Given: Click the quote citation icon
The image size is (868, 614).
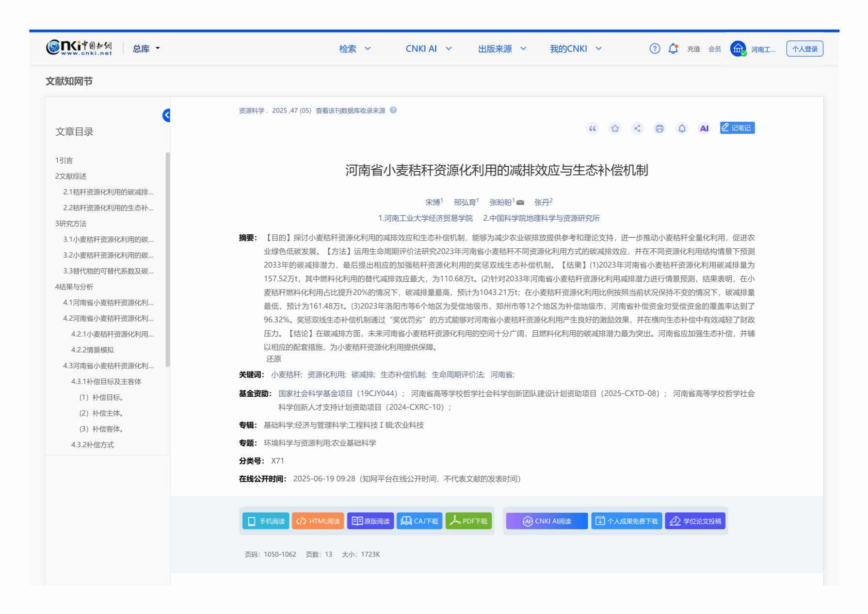Looking at the screenshot, I should [x=592, y=129].
